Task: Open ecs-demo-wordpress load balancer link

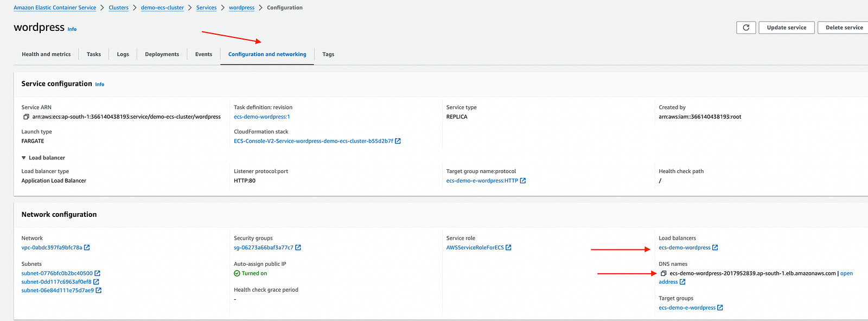Action: tap(685, 248)
